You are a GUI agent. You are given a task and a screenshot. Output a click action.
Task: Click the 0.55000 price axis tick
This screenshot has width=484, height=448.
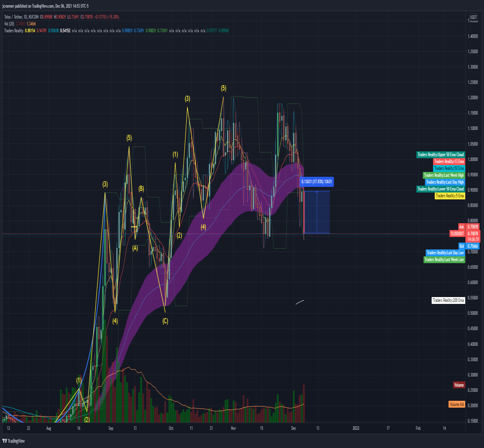point(473,298)
